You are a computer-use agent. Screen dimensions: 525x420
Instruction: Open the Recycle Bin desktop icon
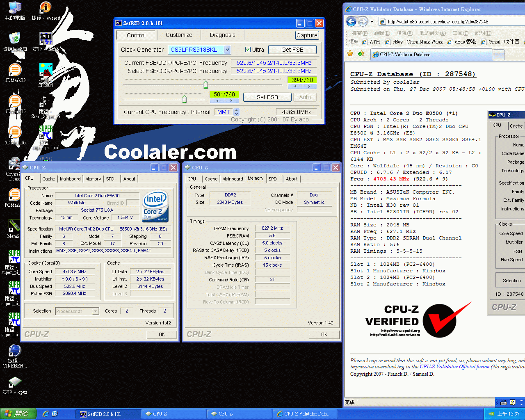15,42
